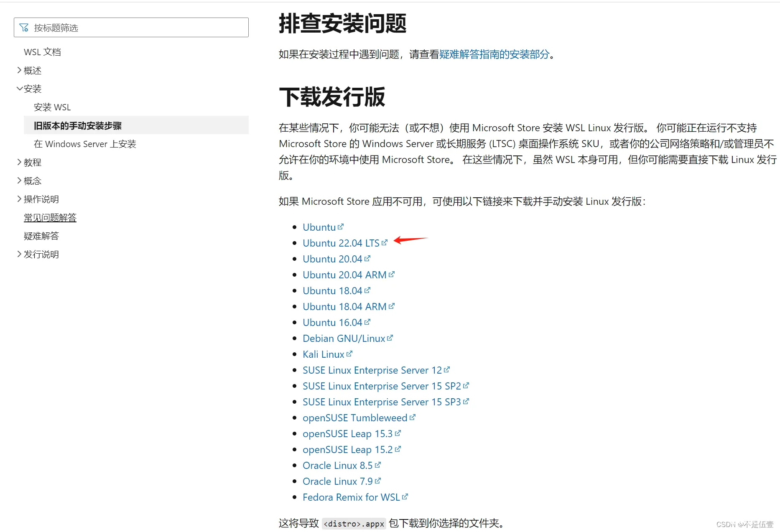The width and height of the screenshot is (780, 532).
Task: Click external-link icon beside Ubuntu 22.04 LTS
Action: [385, 242]
